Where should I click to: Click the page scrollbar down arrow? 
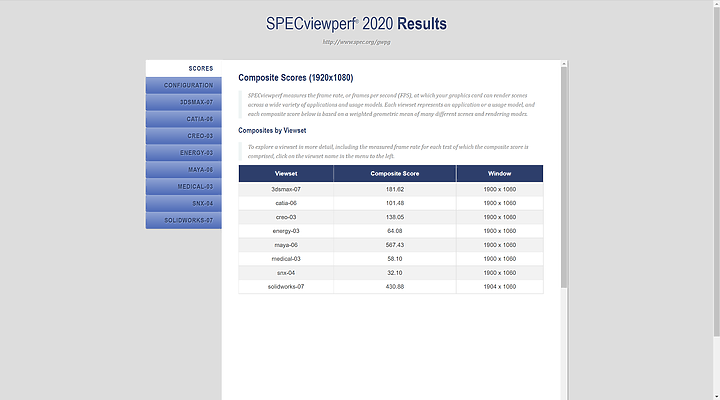[x=716, y=396]
